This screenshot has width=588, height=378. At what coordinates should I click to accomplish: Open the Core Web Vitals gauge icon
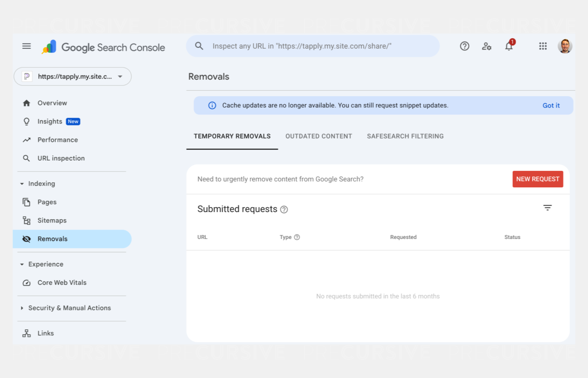(26, 283)
